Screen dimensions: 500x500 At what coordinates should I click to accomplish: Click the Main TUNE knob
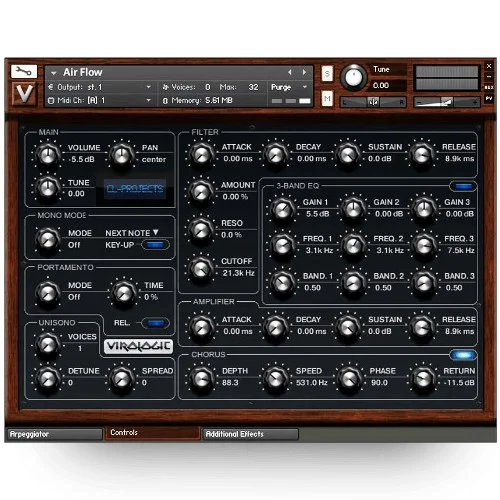tap(48, 188)
